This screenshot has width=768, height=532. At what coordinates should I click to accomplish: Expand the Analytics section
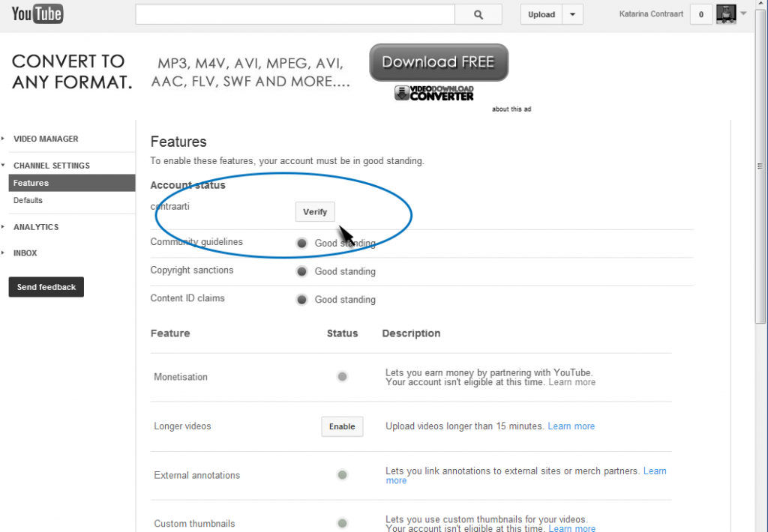(36, 227)
